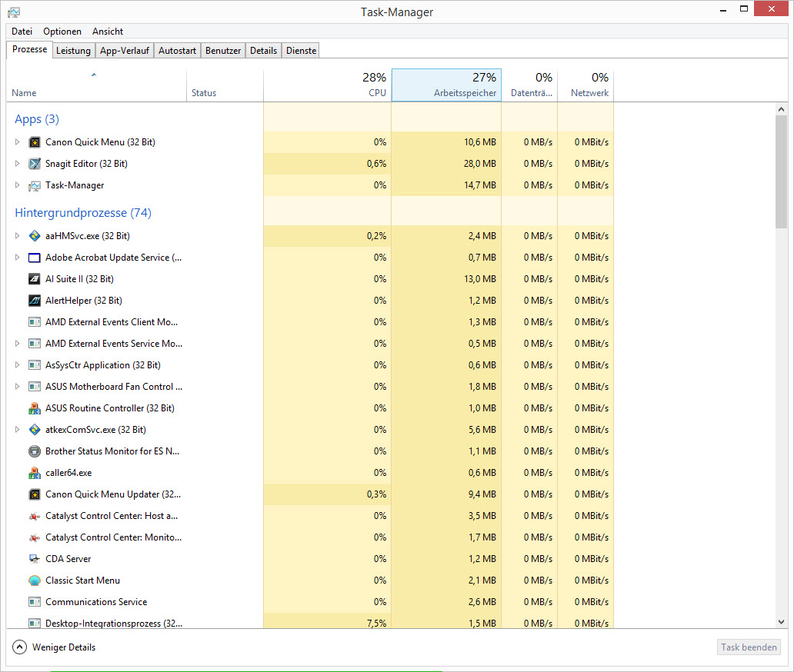The height and width of the screenshot is (672, 794).
Task: Select the Hintergrundprozesse (74) group header
Action: coord(83,213)
